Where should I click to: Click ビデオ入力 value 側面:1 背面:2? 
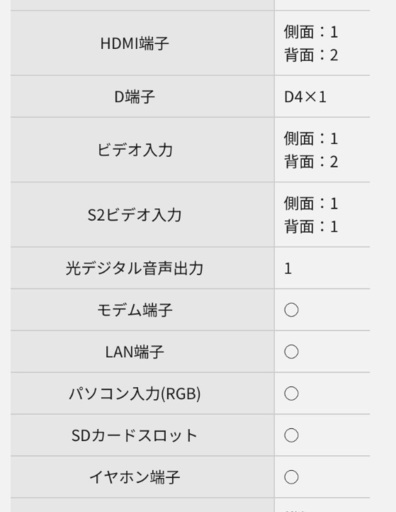click(x=311, y=150)
